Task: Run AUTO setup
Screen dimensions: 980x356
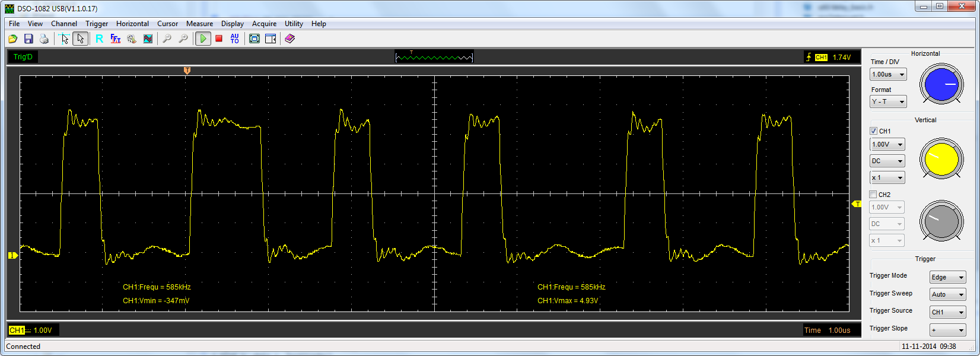Action: 235,39
